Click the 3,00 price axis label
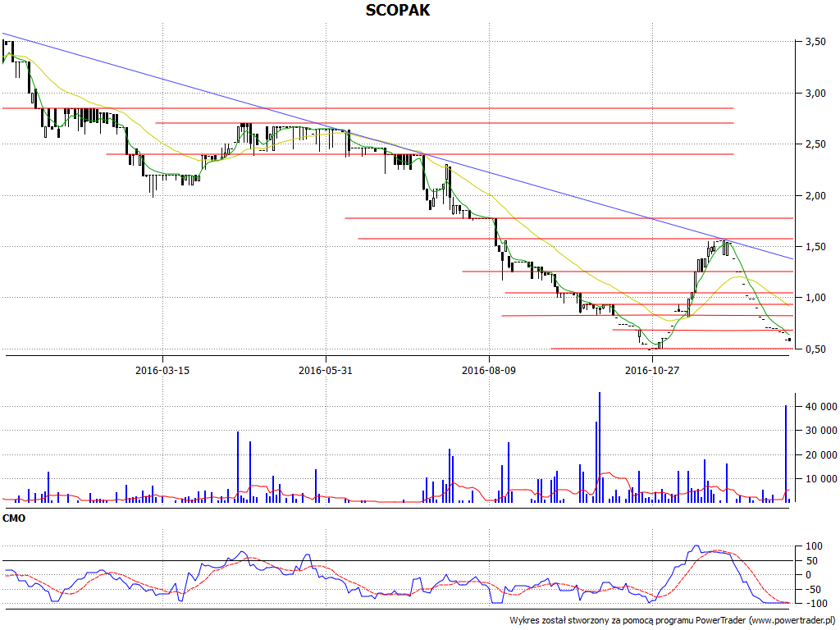 click(816, 94)
